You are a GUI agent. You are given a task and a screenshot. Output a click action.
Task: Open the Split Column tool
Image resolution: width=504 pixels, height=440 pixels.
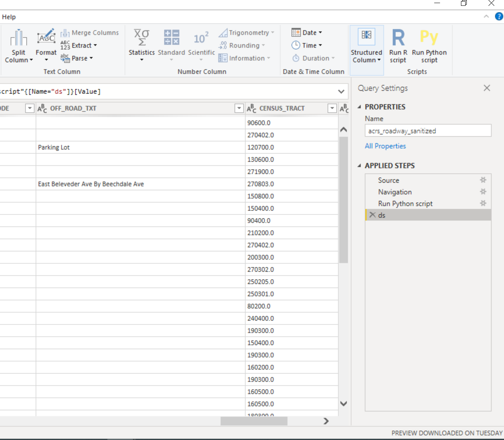coord(19,45)
